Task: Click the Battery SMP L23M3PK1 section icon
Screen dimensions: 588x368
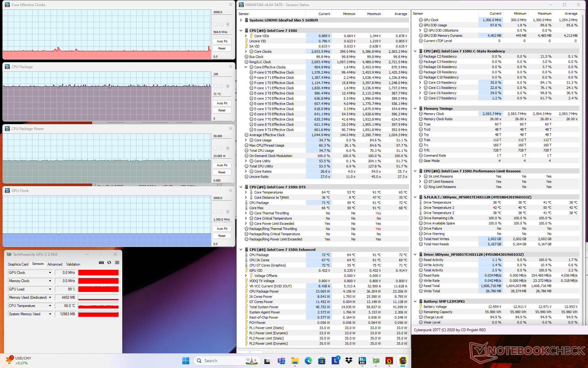Action: (420, 301)
